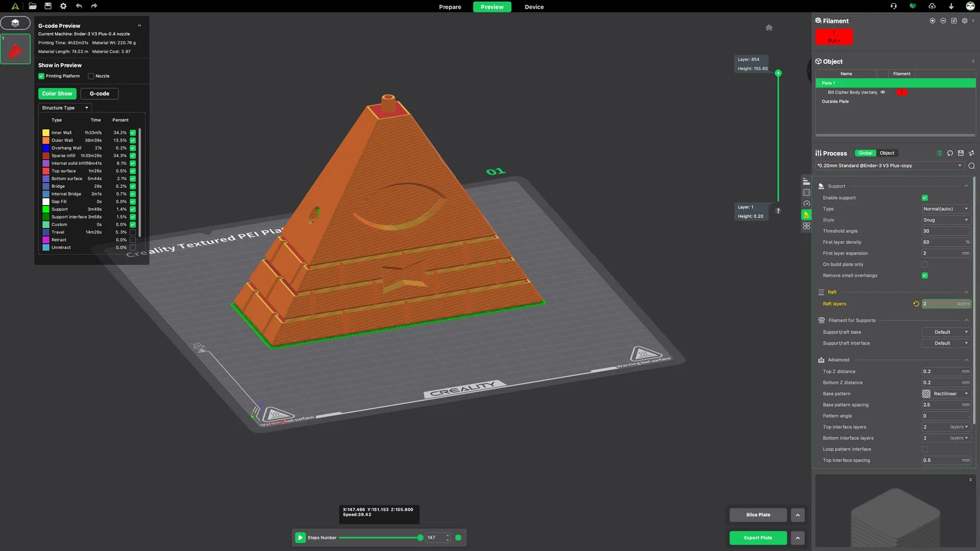Open the Quality settings side tab icon
The image size is (980, 551).
(x=807, y=181)
